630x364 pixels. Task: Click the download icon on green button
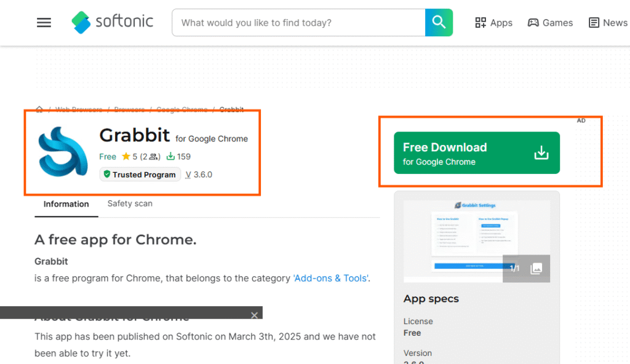pyautogui.click(x=541, y=153)
